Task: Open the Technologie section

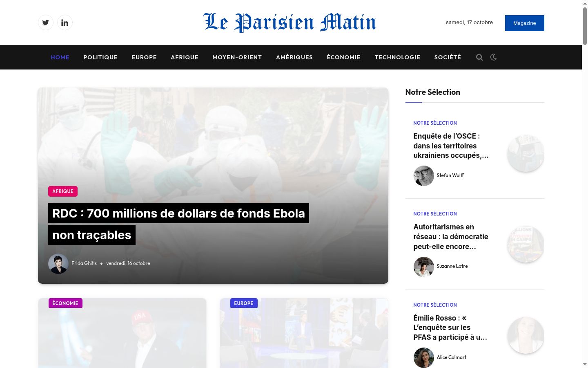Action: click(x=397, y=57)
